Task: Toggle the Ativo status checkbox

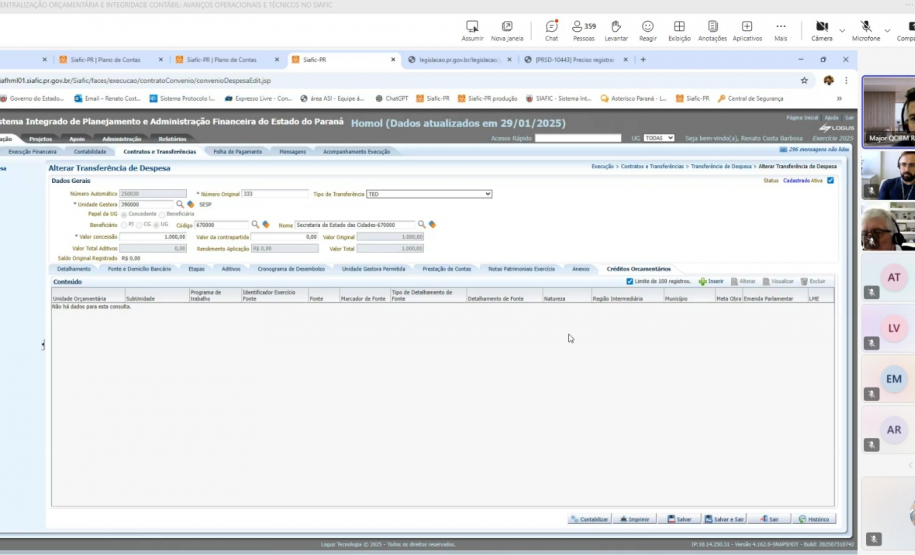Action: coord(830,180)
